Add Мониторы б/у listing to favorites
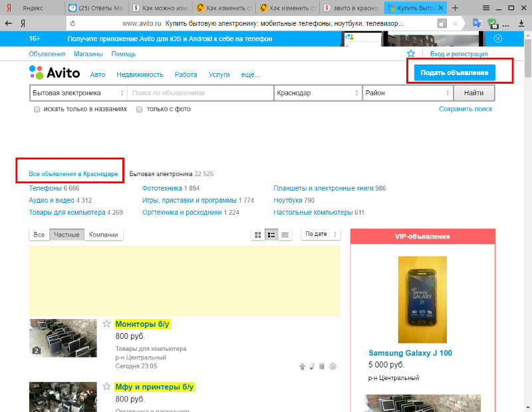The height and width of the screenshot is (412, 532). 106,324
